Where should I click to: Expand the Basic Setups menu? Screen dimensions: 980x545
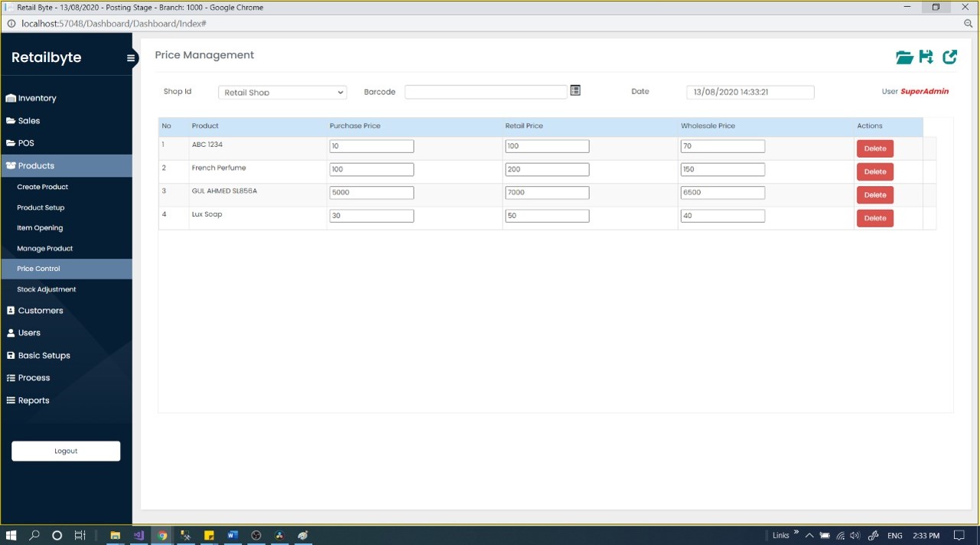click(x=66, y=355)
